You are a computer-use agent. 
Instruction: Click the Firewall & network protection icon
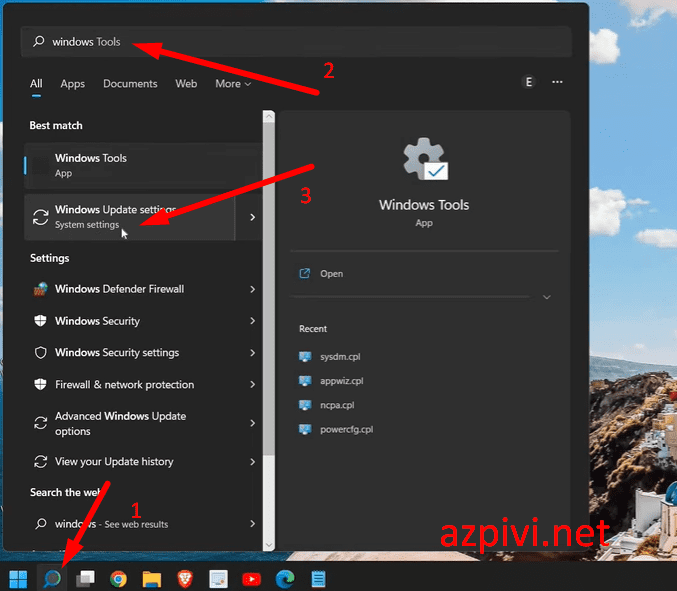[41, 384]
